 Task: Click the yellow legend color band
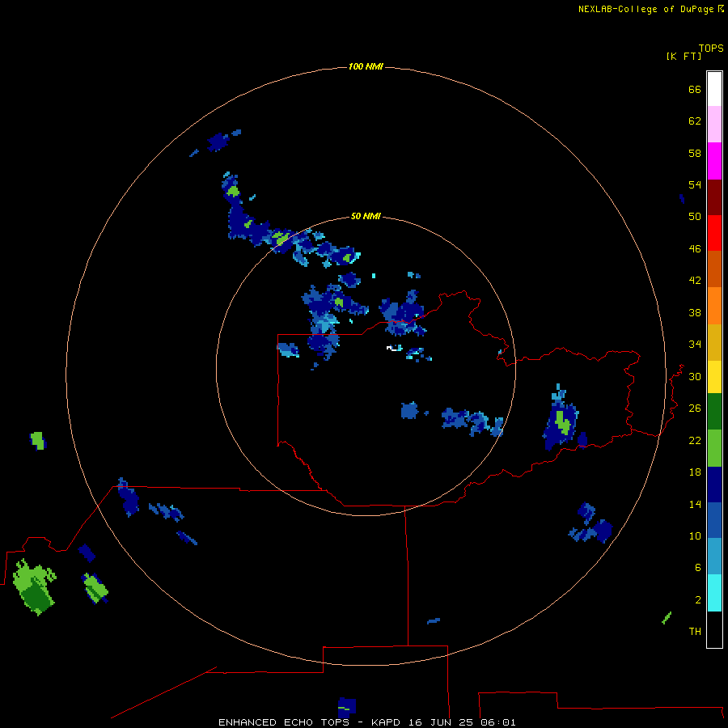[x=714, y=377]
